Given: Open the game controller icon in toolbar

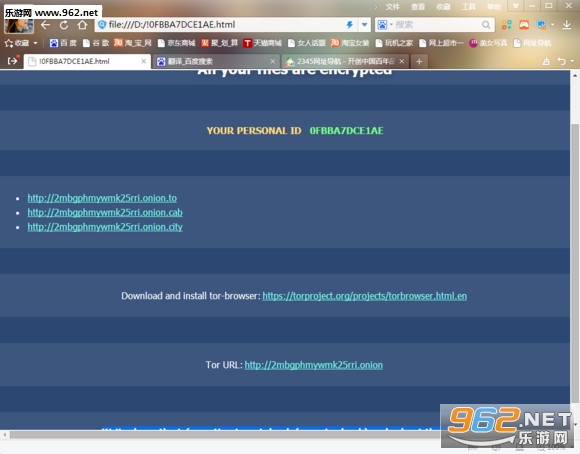Looking at the screenshot, I should (524, 25).
